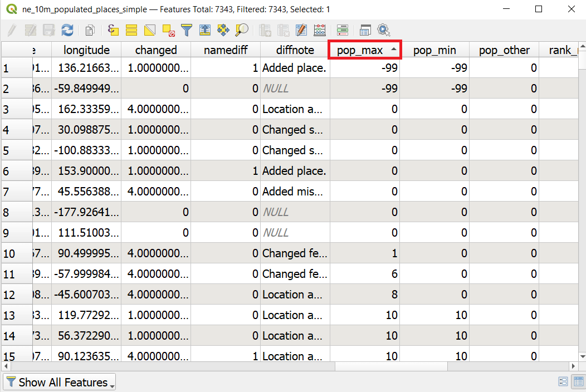The height and width of the screenshot is (392, 586).
Task: Switch to form view icon
Action: coord(563,381)
